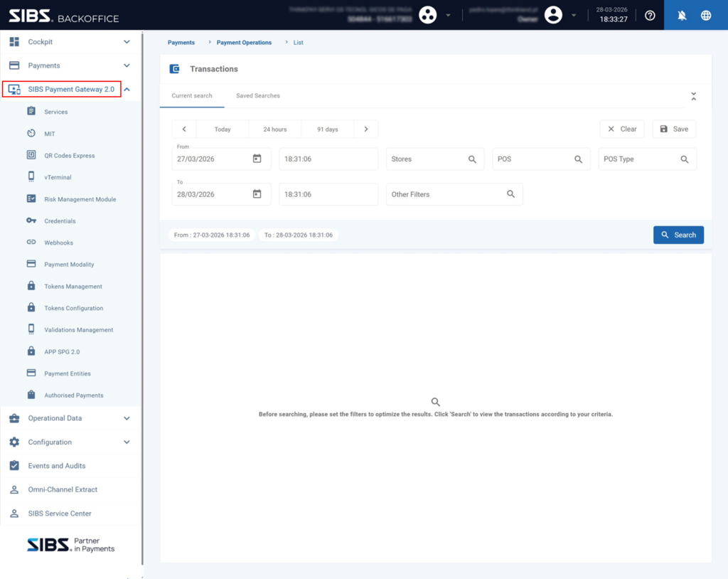The height and width of the screenshot is (579, 728).
Task: Expand the Operational Data section
Action: [127, 418]
